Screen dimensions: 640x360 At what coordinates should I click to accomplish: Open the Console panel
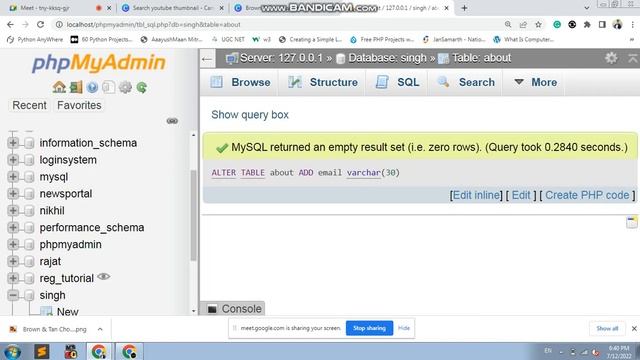pyautogui.click(x=233, y=309)
